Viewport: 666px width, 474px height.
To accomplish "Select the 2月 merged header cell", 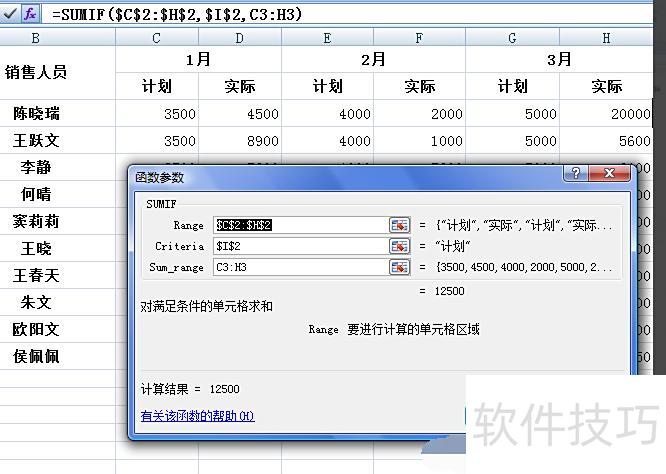I will click(x=373, y=59).
